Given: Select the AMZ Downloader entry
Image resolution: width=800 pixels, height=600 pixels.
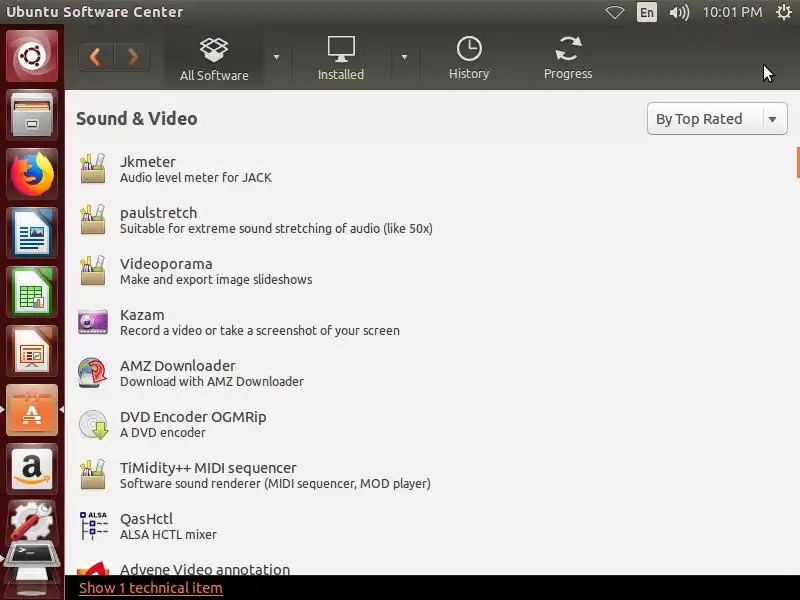Looking at the screenshot, I should pos(431,373).
